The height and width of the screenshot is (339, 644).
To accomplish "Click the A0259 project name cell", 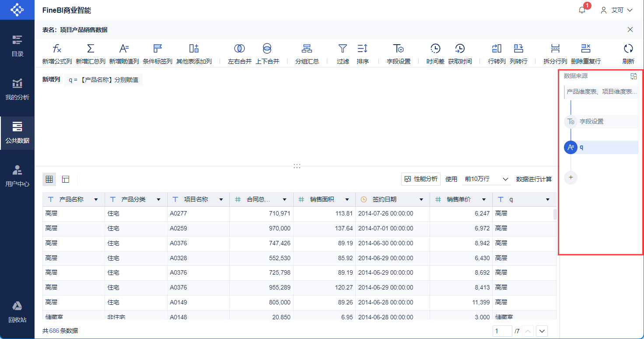I will pos(198,228).
